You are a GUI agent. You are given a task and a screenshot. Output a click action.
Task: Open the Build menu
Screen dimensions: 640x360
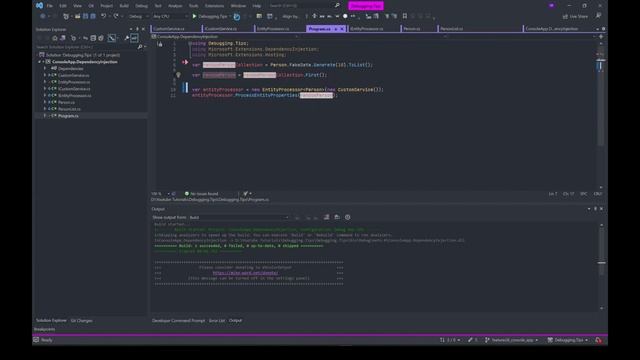[124, 6]
